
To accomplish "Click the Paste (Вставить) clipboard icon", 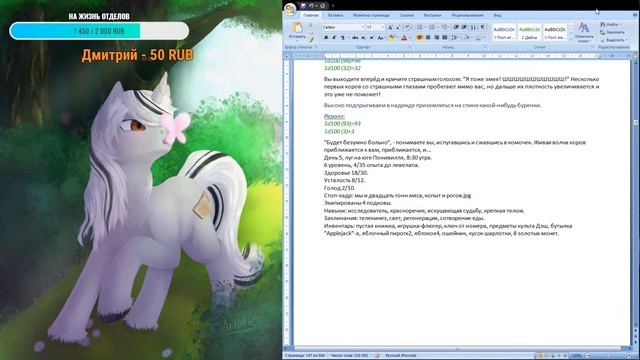I will (297, 28).
